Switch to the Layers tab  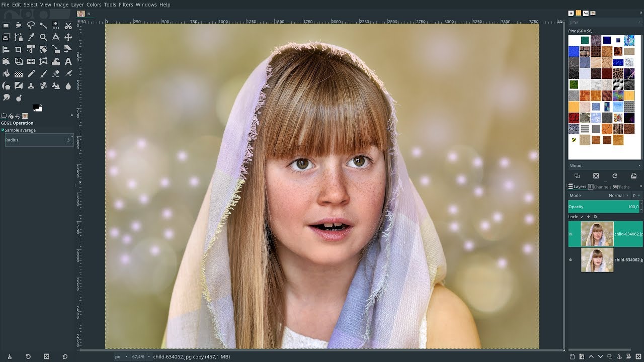point(577,187)
